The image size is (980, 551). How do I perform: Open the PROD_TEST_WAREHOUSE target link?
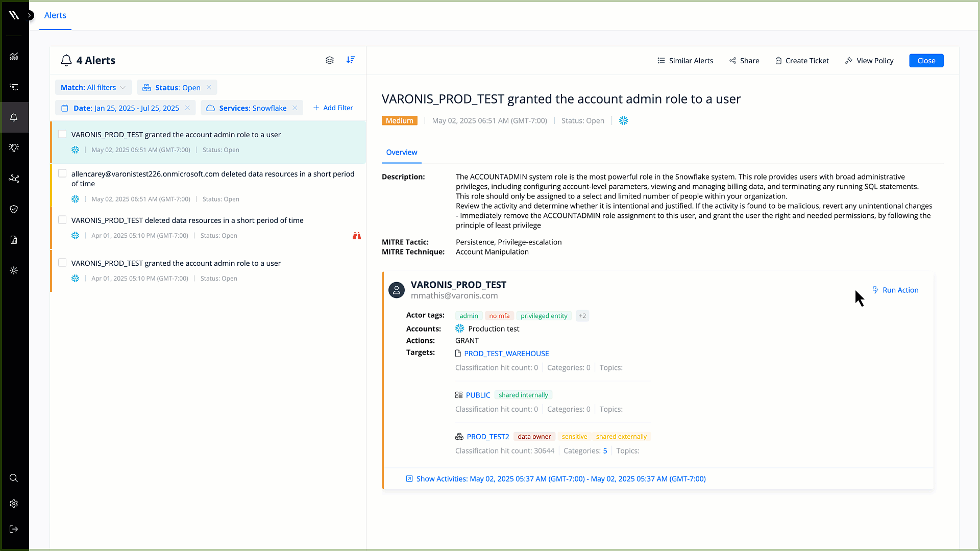point(507,353)
